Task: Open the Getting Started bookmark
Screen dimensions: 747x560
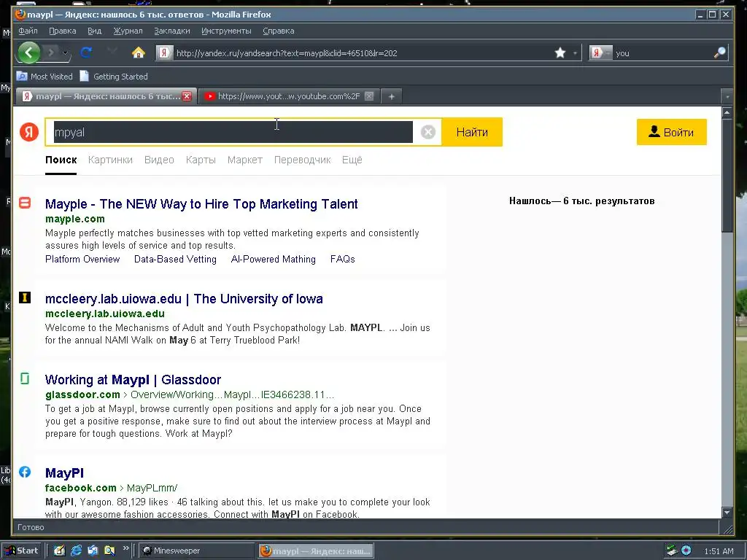Action: click(114, 76)
